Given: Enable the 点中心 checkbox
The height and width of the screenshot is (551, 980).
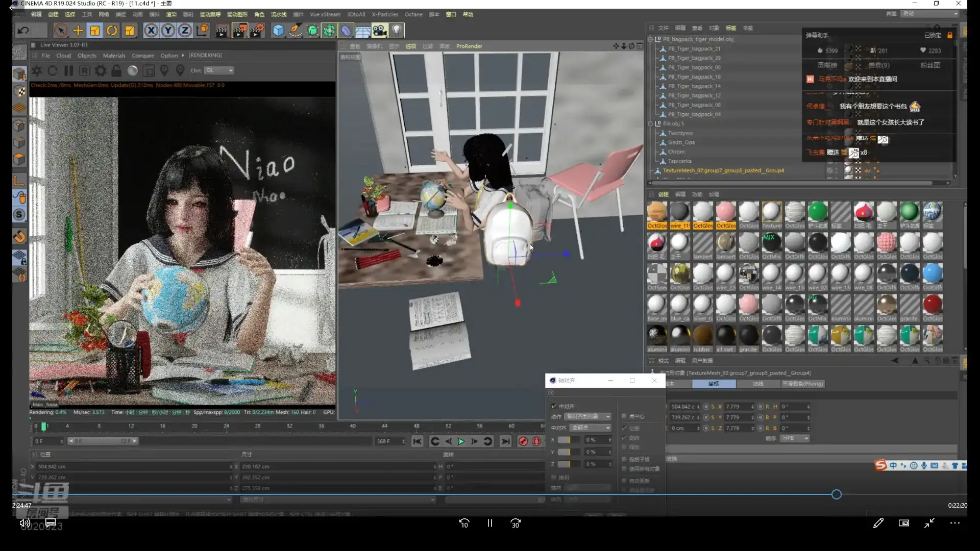Looking at the screenshot, I should pos(624,416).
